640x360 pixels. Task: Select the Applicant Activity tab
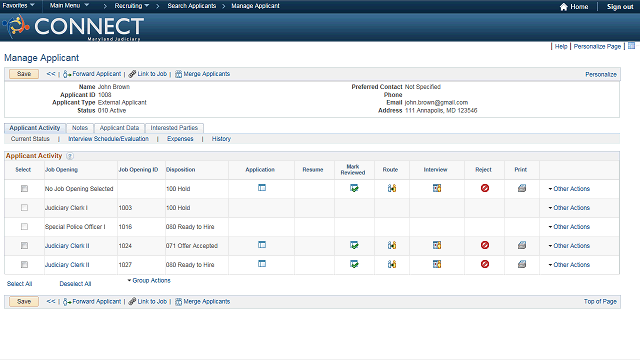(35, 128)
